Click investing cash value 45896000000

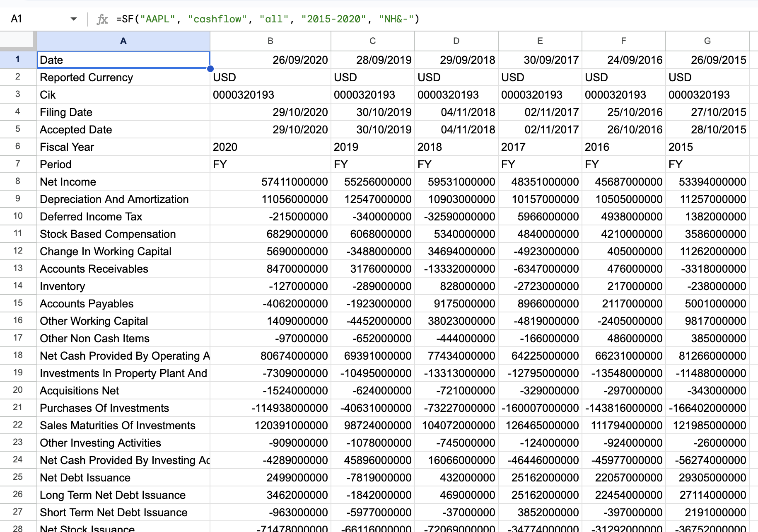(373, 460)
